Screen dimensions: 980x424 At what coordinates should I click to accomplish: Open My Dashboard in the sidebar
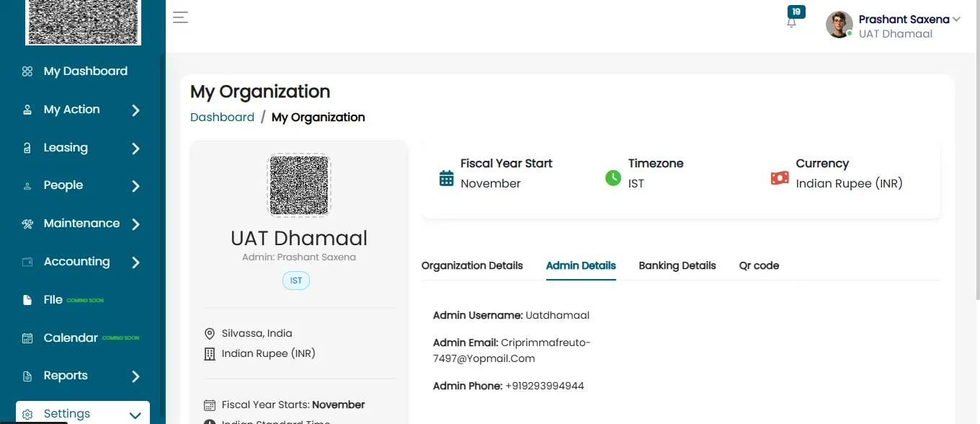[86, 71]
